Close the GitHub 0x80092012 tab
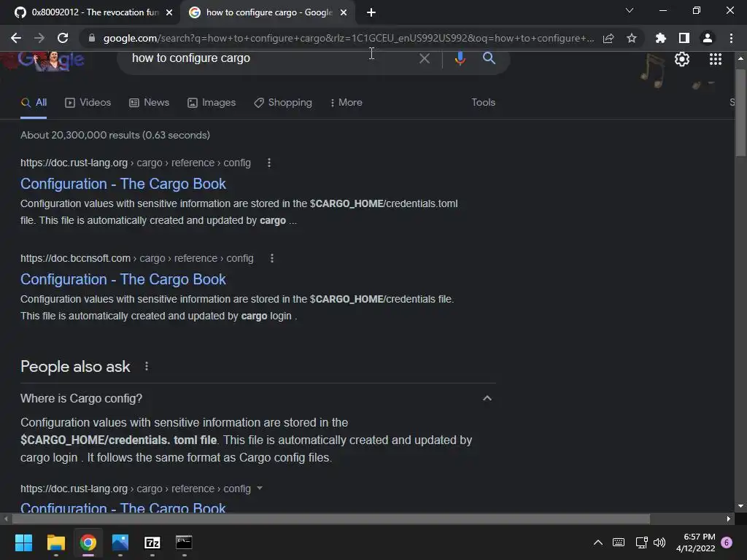The width and height of the screenshot is (747, 560). point(169,12)
